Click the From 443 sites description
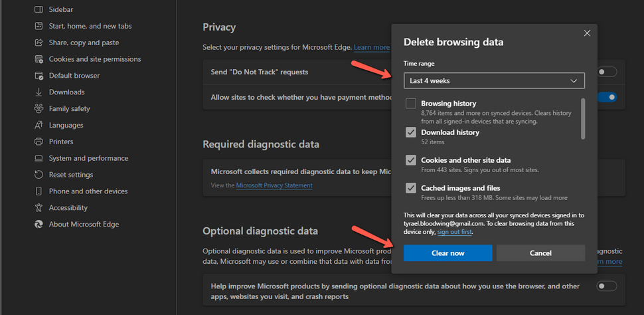Image resolution: width=644 pixels, height=315 pixels. coord(480,170)
